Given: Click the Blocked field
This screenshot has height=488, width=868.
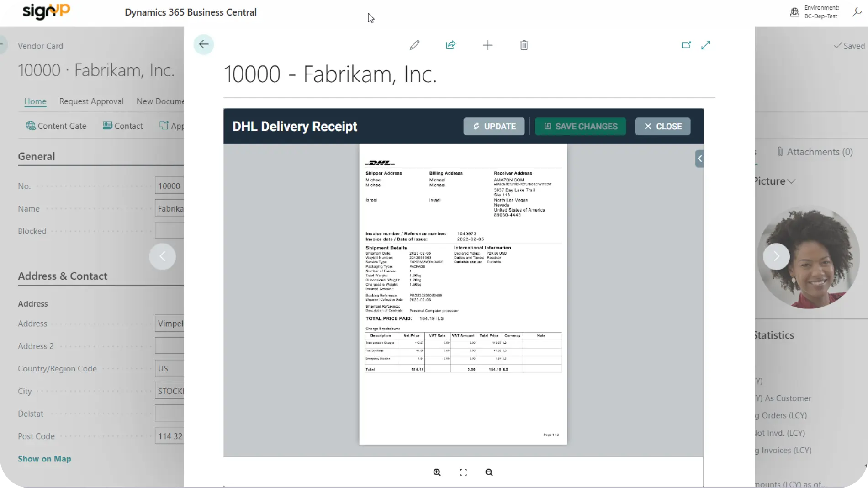Looking at the screenshot, I should 169,230.
